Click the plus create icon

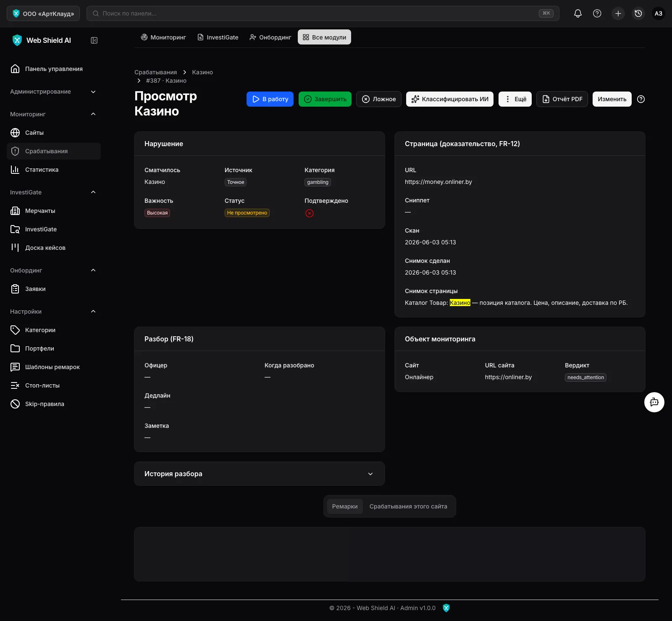coord(618,13)
